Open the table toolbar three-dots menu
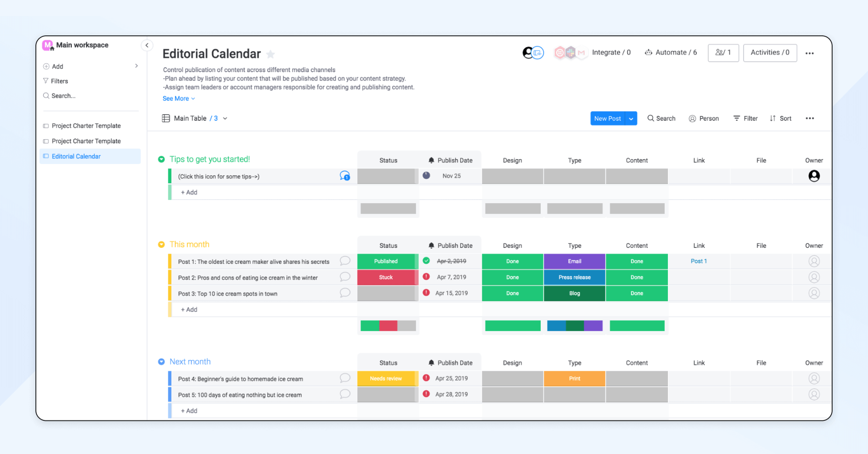The width and height of the screenshot is (868, 454). point(810,119)
